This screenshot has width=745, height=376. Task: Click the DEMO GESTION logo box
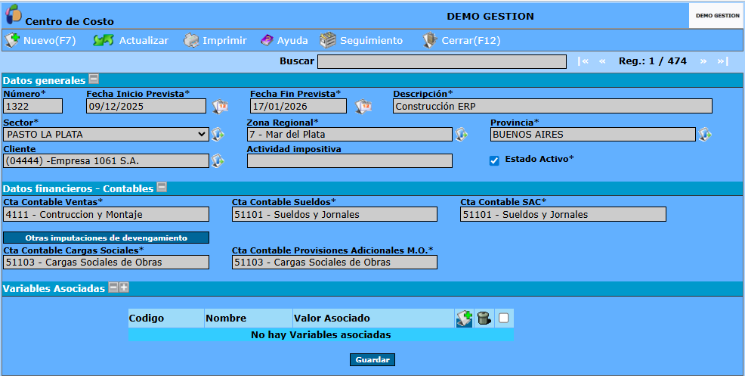coord(716,16)
